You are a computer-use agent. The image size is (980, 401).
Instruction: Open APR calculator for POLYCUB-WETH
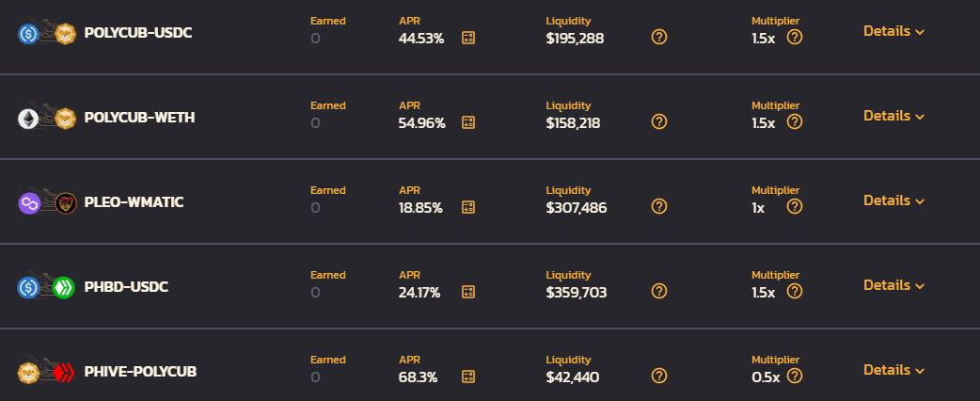point(468,122)
